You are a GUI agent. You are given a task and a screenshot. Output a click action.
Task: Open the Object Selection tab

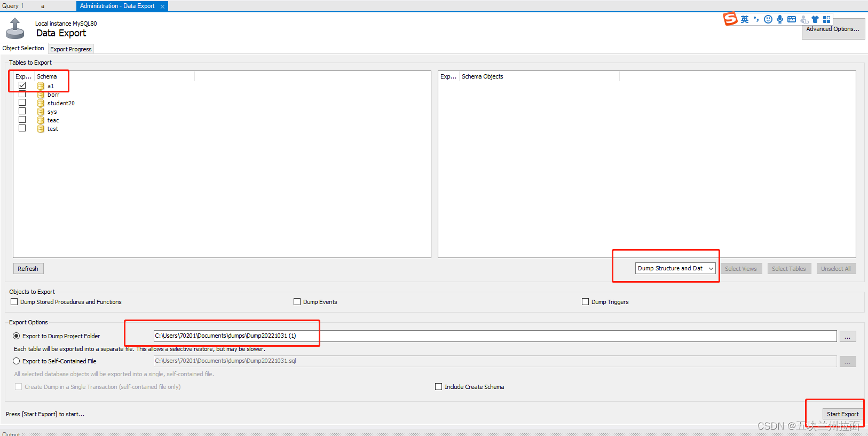(x=23, y=48)
